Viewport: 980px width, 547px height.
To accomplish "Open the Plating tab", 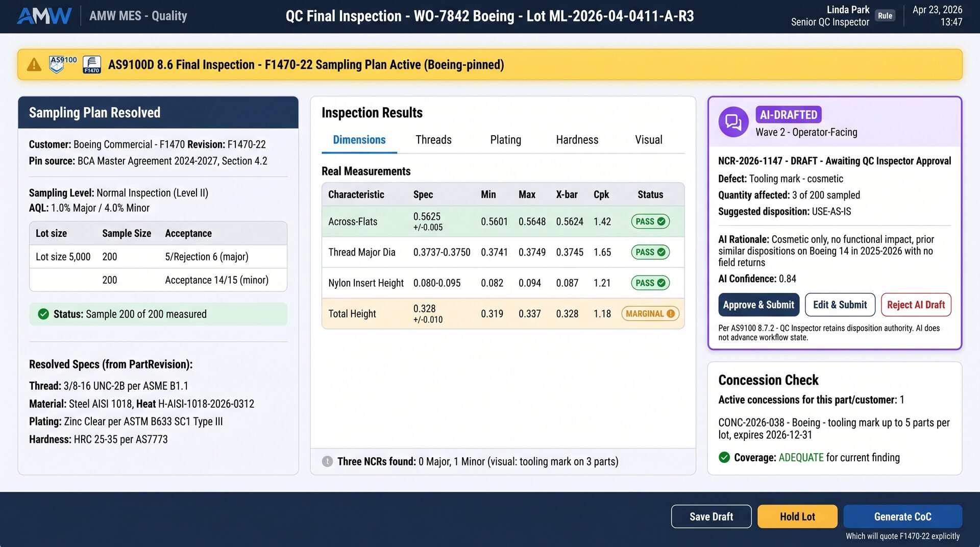I will pos(505,140).
